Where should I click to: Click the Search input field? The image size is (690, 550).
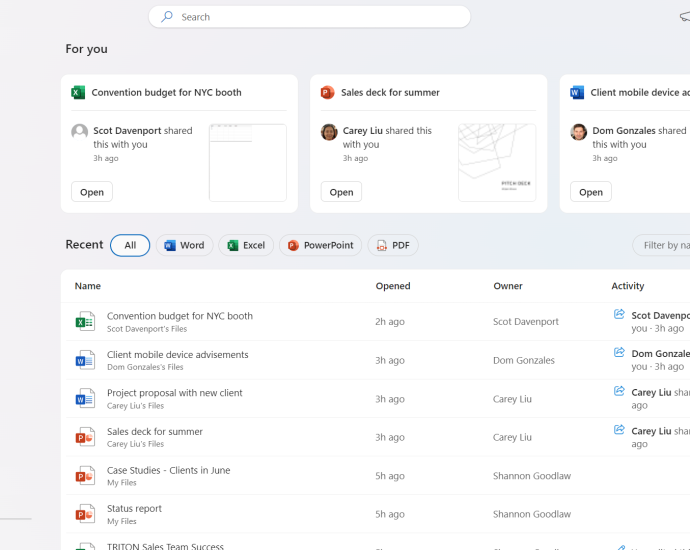[x=310, y=17]
